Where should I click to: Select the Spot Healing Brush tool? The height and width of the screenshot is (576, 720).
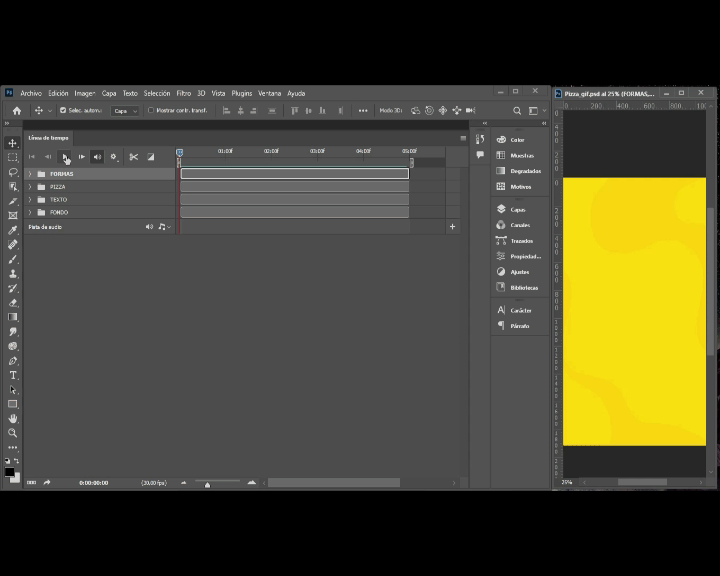pos(12,244)
